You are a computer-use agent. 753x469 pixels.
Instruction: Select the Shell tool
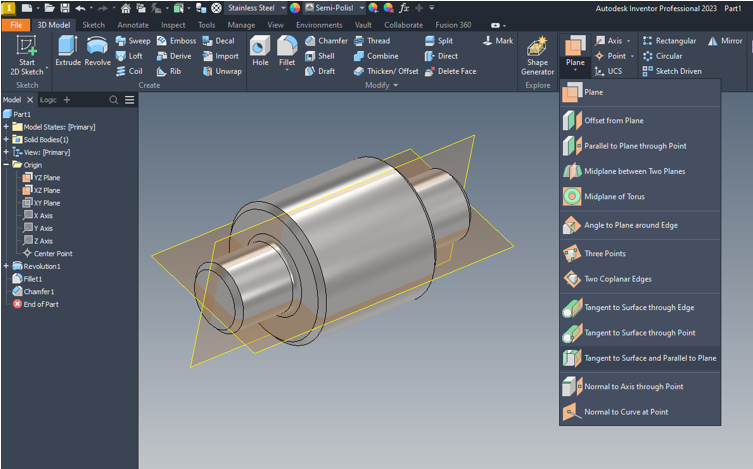pos(320,56)
